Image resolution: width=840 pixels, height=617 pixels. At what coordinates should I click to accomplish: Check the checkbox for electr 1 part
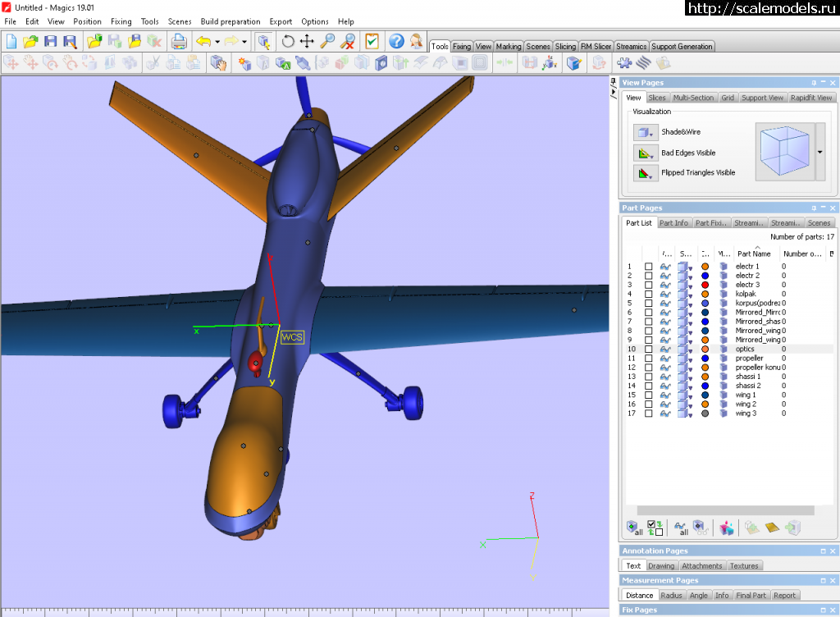coord(649,267)
